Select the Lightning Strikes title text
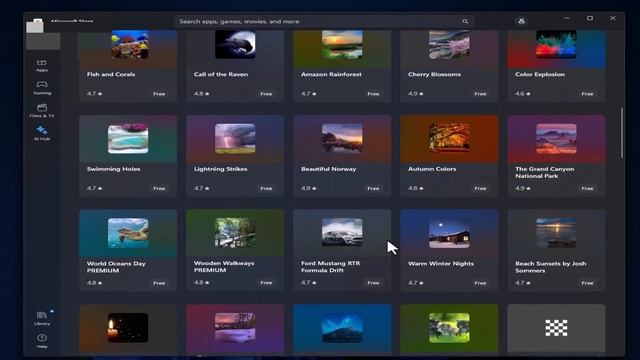 220,169
